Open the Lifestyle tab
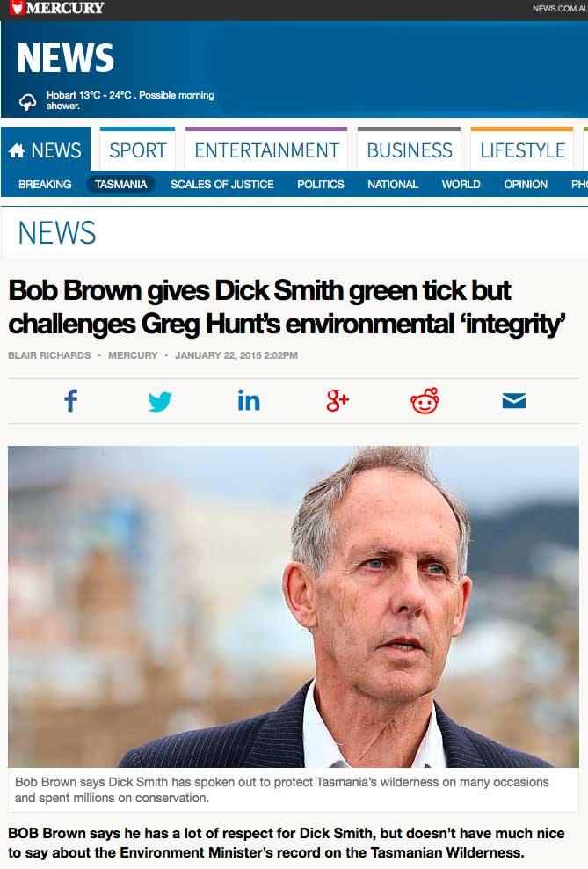 (x=522, y=150)
